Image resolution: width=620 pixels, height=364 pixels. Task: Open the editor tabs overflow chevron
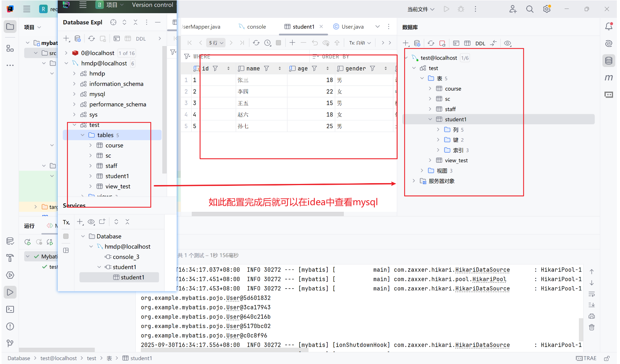coord(377,27)
